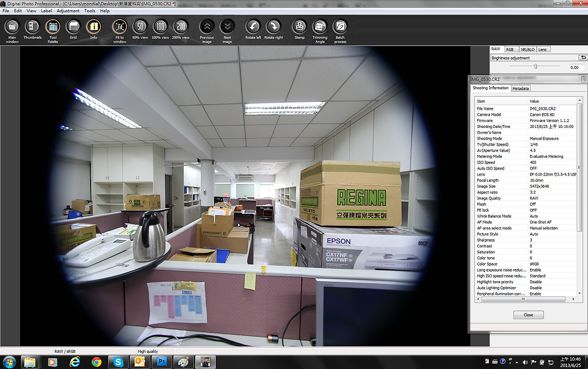Switch to the NR/ALO tab
The width and height of the screenshot is (588, 369).
(527, 49)
